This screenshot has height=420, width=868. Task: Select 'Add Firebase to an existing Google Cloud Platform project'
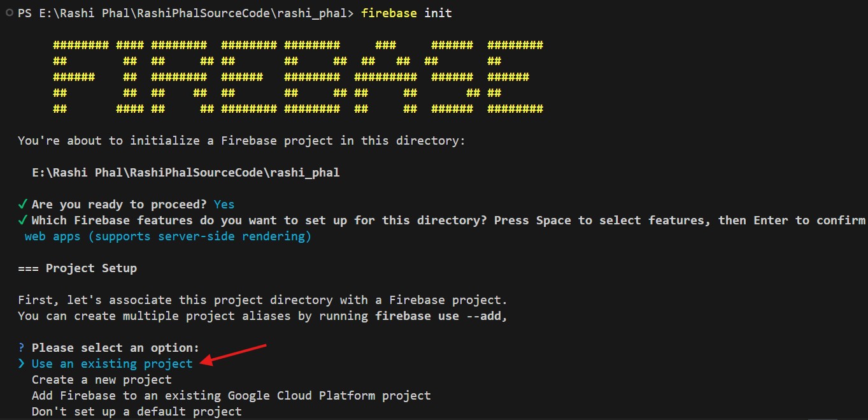(231, 396)
